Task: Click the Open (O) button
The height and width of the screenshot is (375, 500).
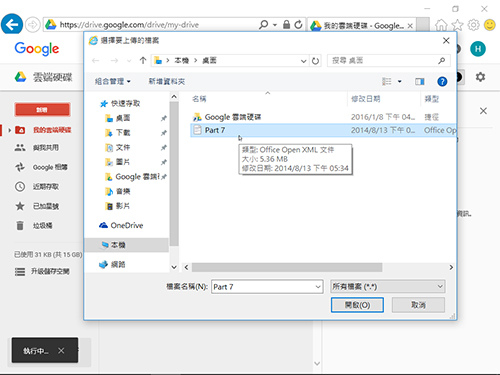Action: [357, 305]
